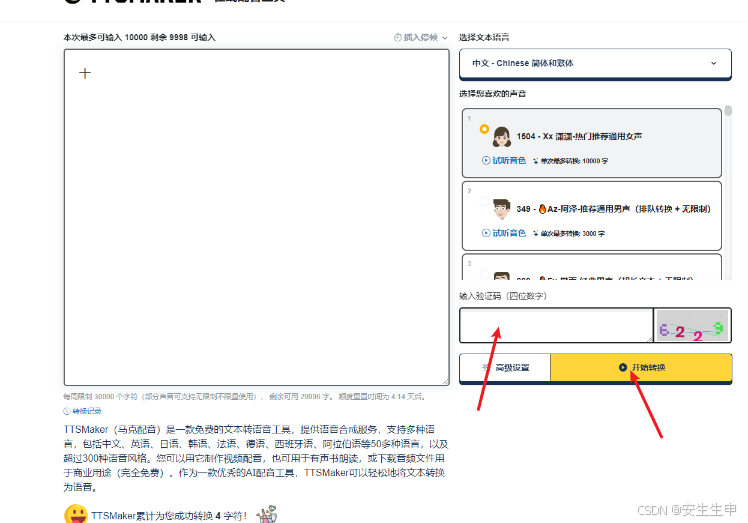Click the female avatar for voice 1504
This screenshot has height=523, width=748.
502,136
